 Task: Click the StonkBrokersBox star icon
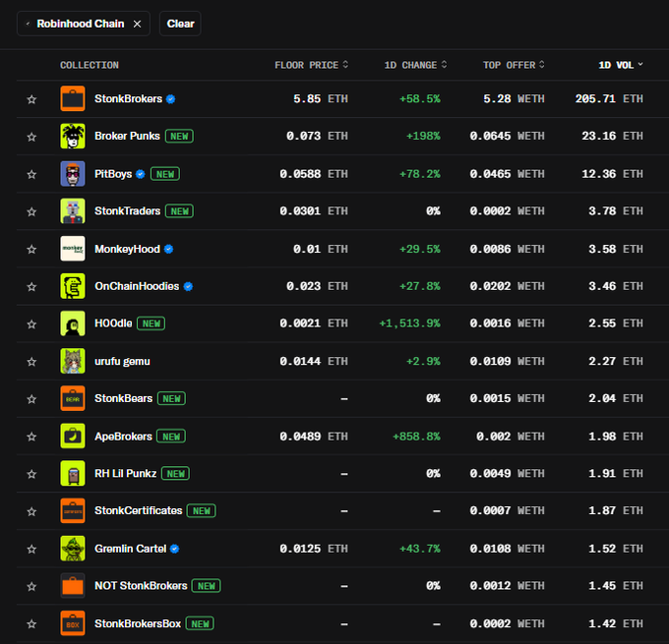pos(31,624)
